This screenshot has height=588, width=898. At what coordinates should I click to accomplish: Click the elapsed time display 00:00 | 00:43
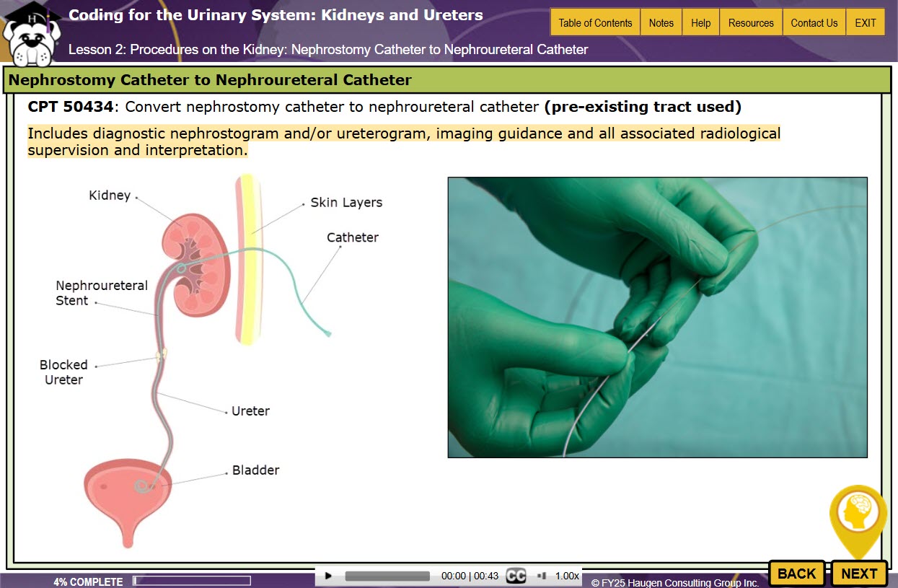pyautogui.click(x=469, y=576)
